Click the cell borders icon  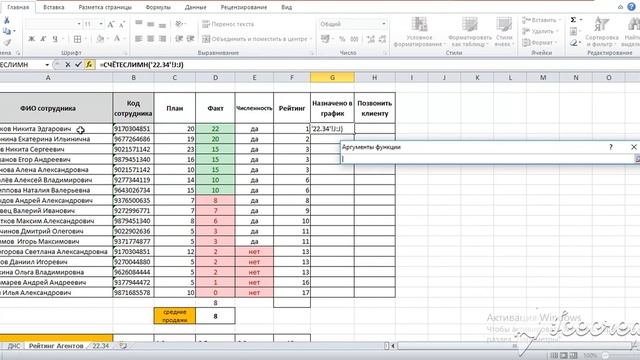(77, 39)
